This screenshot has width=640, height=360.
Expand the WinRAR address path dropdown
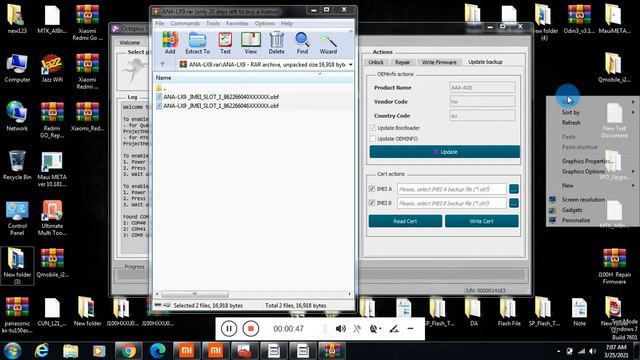point(350,64)
